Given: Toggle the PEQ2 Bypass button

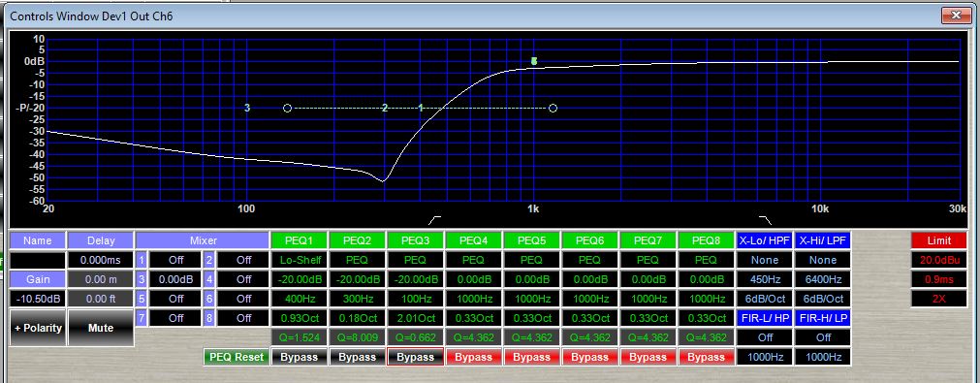Looking at the screenshot, I should coord(358,358).
